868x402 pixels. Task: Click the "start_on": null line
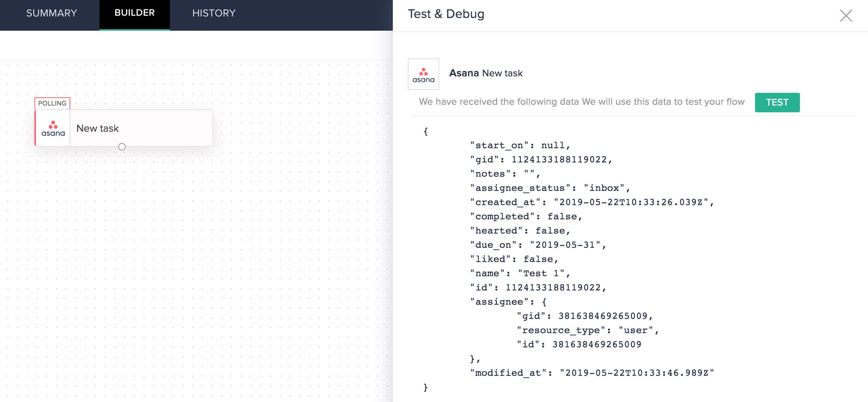click(x=520, y=146)
